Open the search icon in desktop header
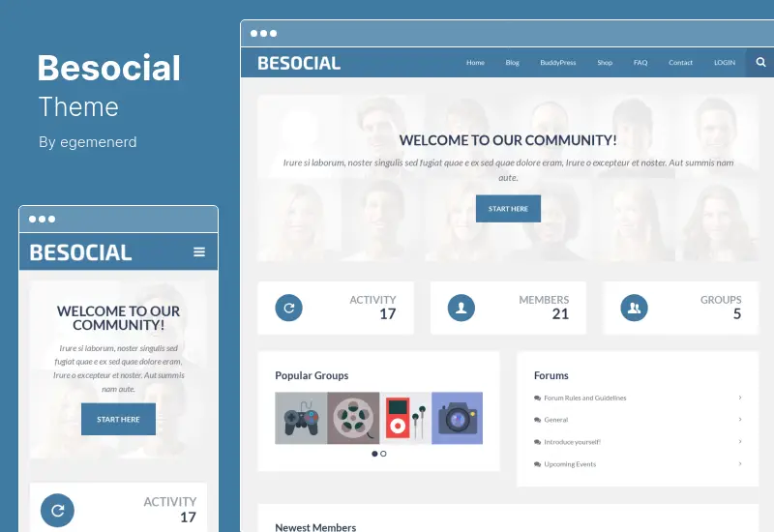 760,62
